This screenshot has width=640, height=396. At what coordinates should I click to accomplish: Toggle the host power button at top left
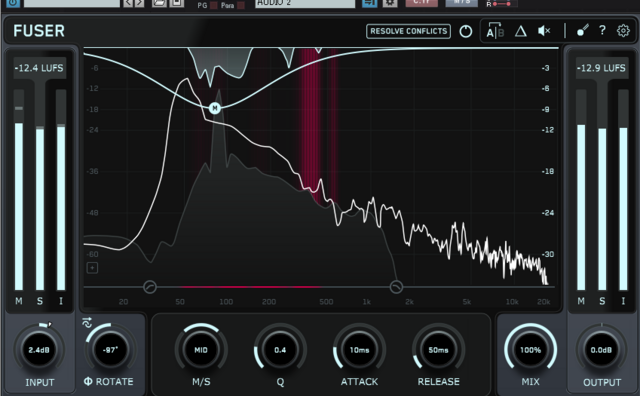pyautogui.click(x=13, y=3)
